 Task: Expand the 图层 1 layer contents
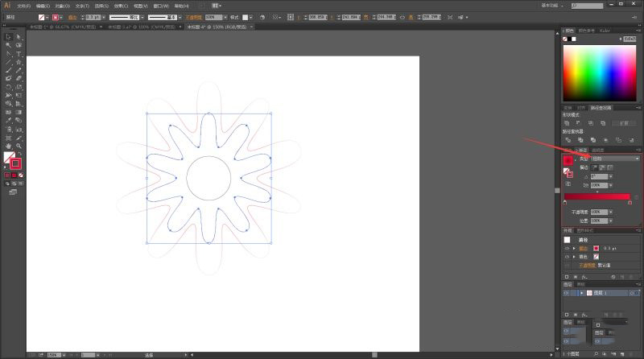coord(581,293)
